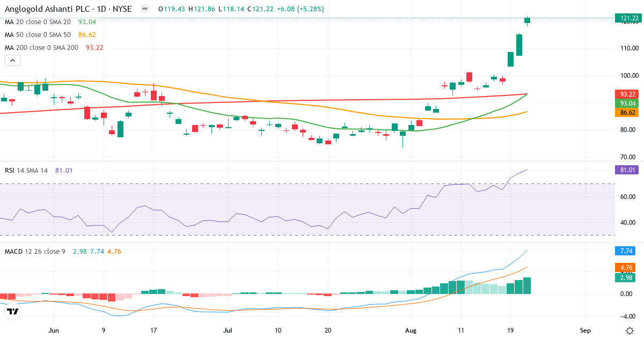Click the 70.00 price axis label

pos(629,157)
